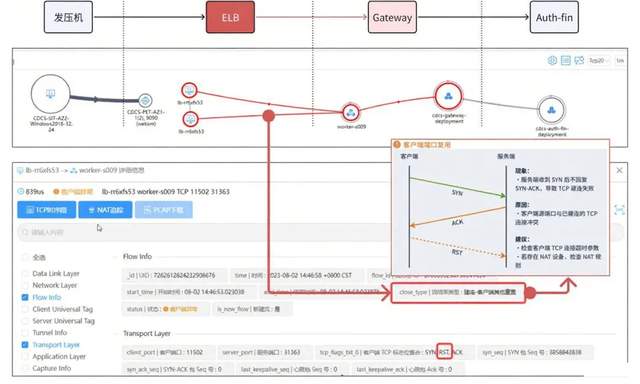Enable the Network Layer checkbox
The width and height of the screenshot is (640, 384).
pos(25,285)
